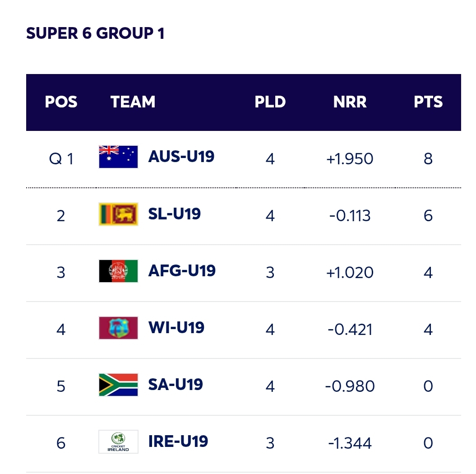The height and width of the screenshot is (474, 476).
Task: Open the SL-U19 team link
Action: (x=174, y=214)
